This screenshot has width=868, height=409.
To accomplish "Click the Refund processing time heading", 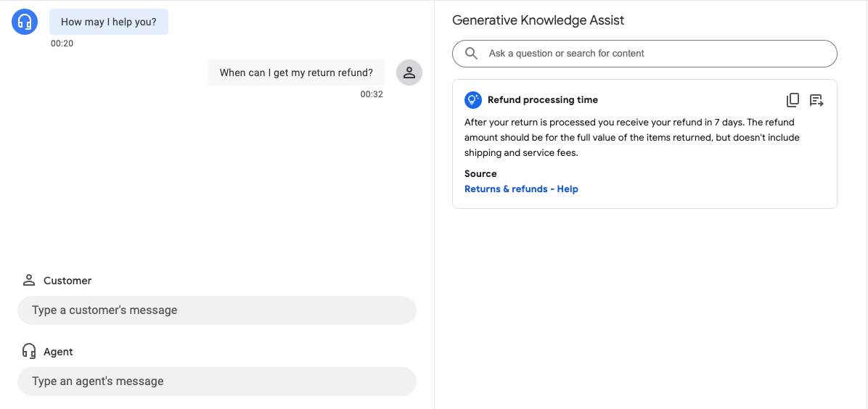I will (543, 100).
